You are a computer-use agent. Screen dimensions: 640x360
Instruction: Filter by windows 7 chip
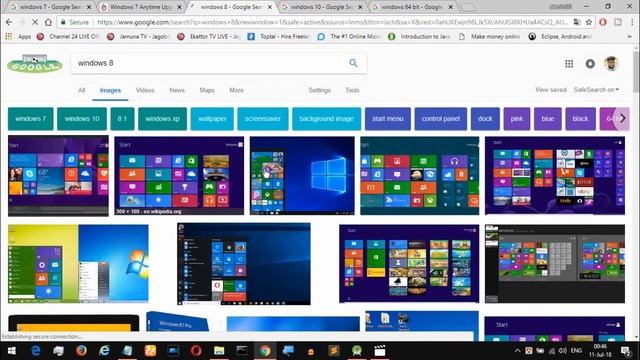(x=31, y=119)
